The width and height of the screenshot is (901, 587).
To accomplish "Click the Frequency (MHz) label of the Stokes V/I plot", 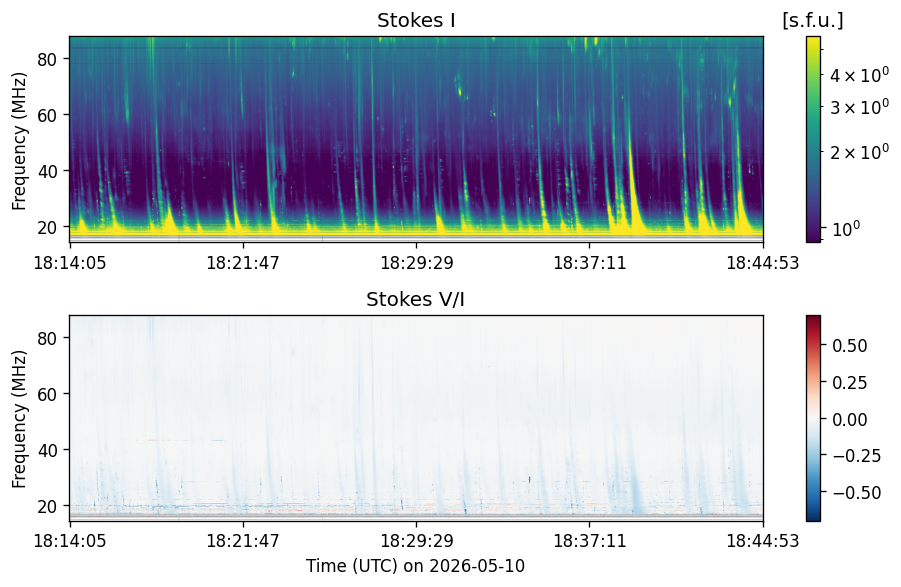I will click(19, 419).
